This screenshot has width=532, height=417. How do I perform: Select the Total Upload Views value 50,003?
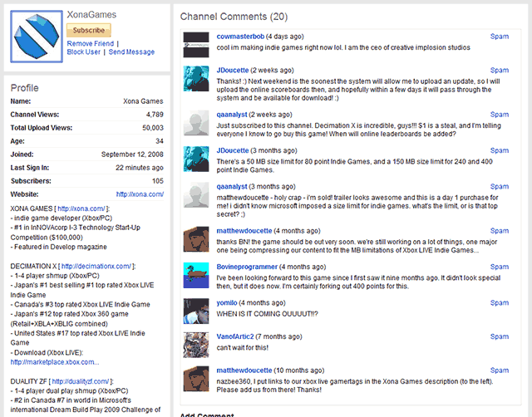click(x=153, y=128)
